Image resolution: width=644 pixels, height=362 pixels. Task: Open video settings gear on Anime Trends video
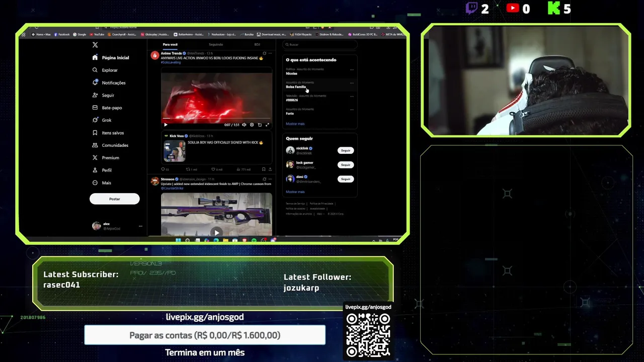click(x=252, y=125)
